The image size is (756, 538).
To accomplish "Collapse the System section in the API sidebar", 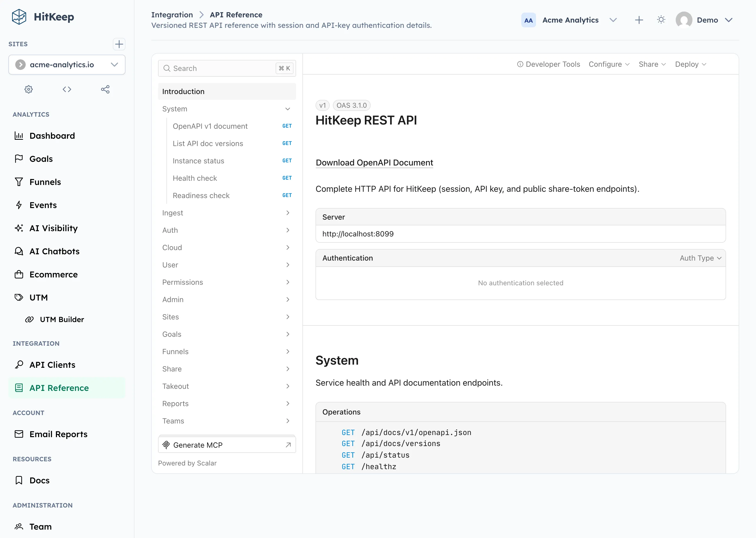I will [x=287, y=109].
